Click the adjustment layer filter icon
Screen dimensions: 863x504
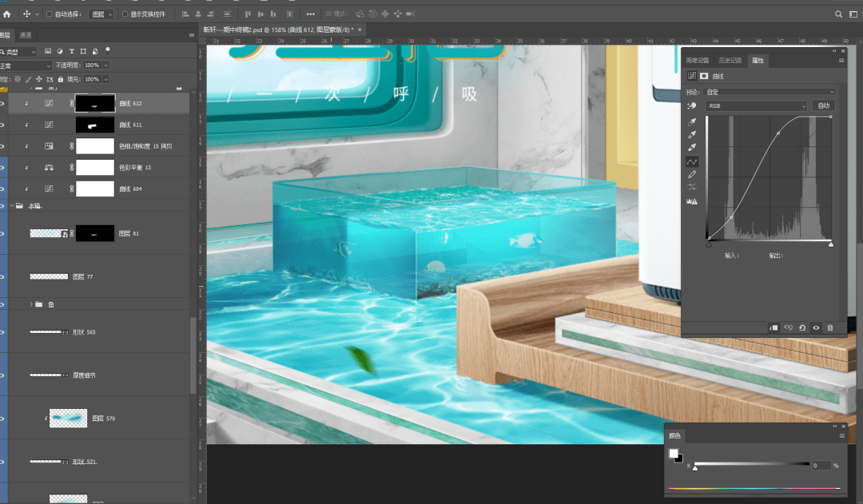coord(59,51)
